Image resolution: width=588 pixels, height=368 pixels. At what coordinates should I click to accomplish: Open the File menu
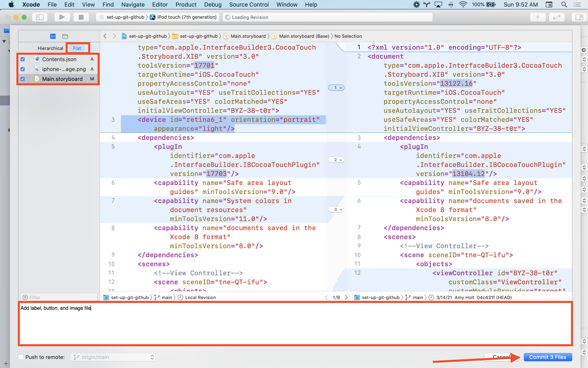[x=52, y=5]
